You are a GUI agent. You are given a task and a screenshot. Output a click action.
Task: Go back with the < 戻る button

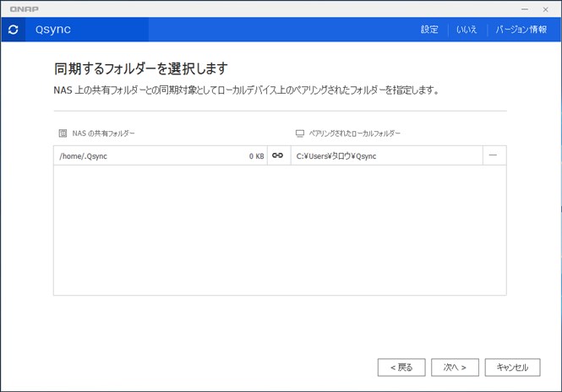click(x=401, y=367)
